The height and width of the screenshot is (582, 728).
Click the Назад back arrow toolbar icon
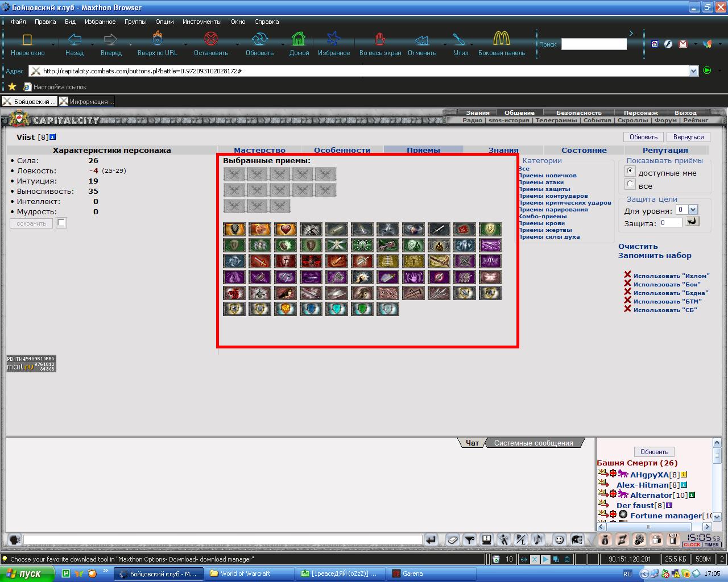point(75,39)
